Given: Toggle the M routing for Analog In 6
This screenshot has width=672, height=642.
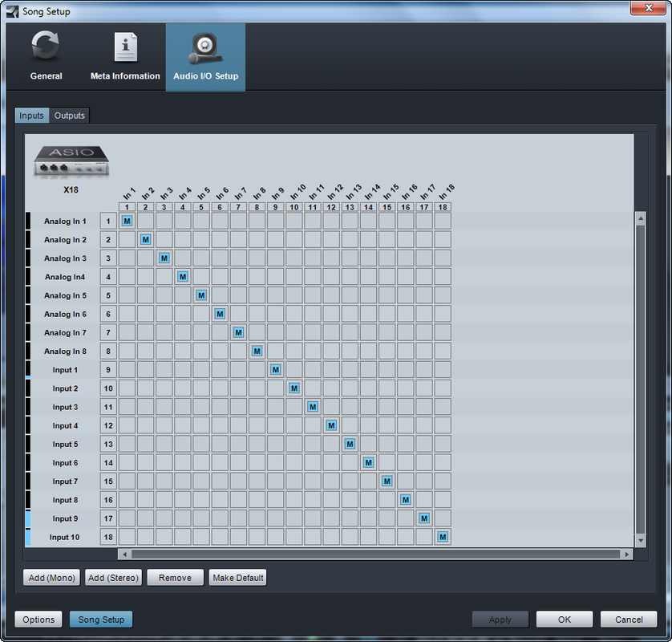Looking at the screenshot, I should [x=220, y=314].
